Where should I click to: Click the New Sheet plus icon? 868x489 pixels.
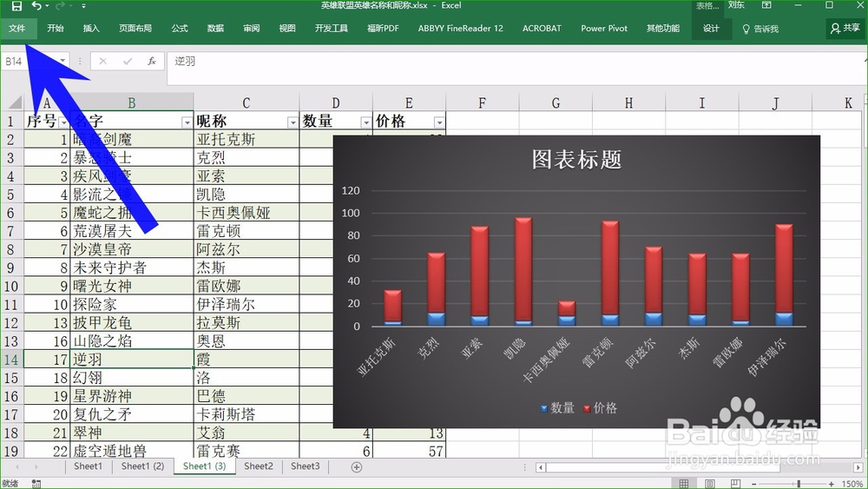(x=357, y=467)
